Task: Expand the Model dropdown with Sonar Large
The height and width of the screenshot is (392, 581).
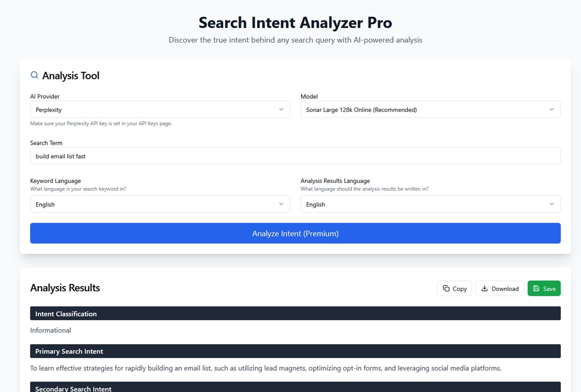Action: point(430,109)
